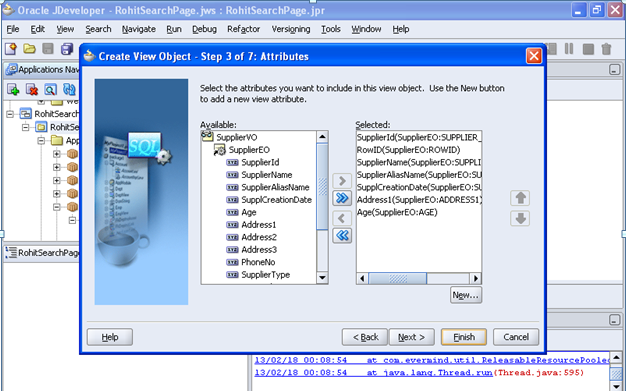Click the SupplierVO view object icon
This screenshot has width=626, height=391.
click(x=207, y=137)
